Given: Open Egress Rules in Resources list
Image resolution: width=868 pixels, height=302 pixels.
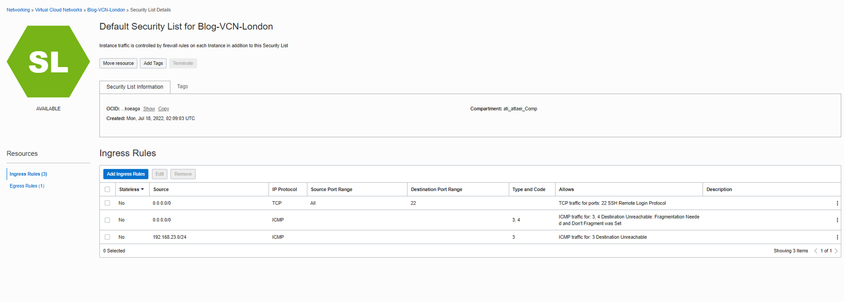Looking at the screenshot, I should (x=27, y=186).
